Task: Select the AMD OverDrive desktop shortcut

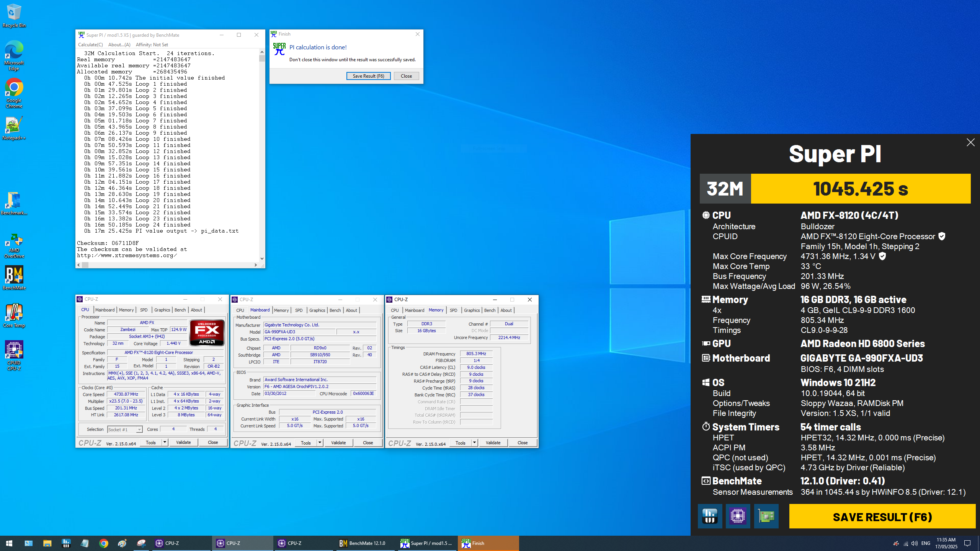Action: click(x=14, y=246)
